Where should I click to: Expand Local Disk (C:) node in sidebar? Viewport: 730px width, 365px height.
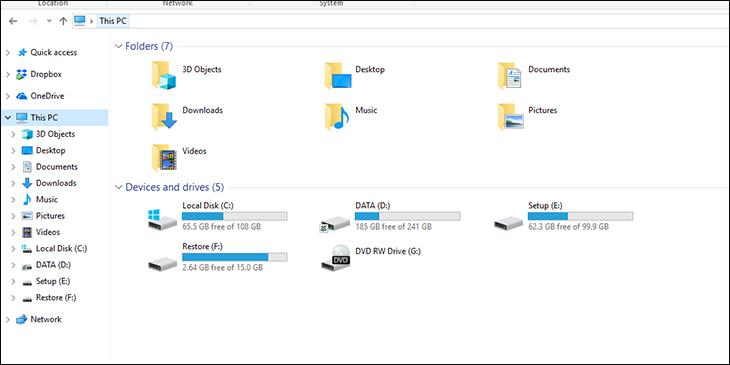[x=14, y=249]
